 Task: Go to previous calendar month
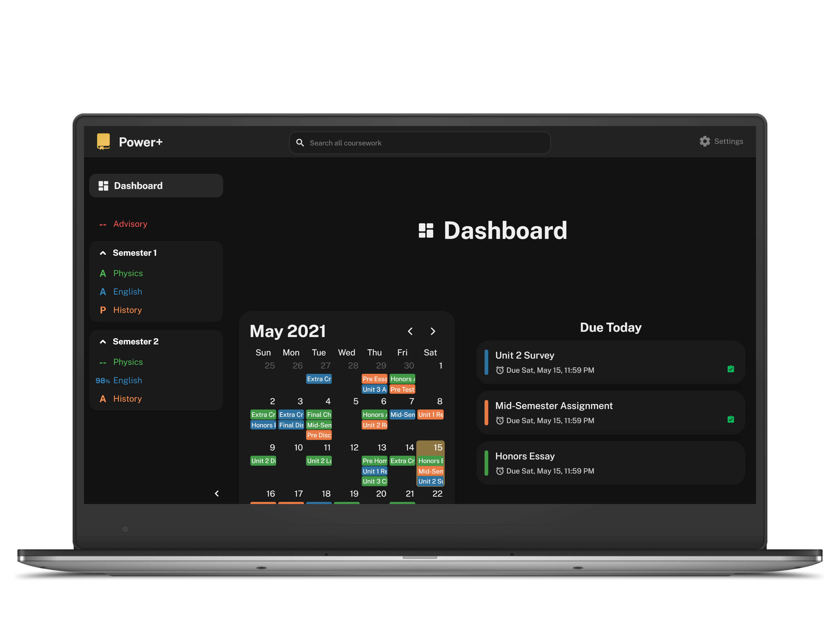pyautogui.click(x=410, y=331)
